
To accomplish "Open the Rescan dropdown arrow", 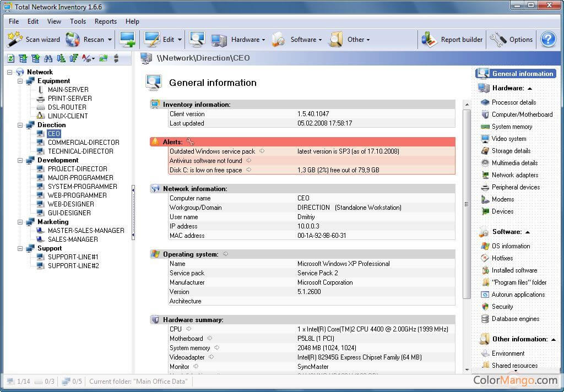I will tap(110, 40).
